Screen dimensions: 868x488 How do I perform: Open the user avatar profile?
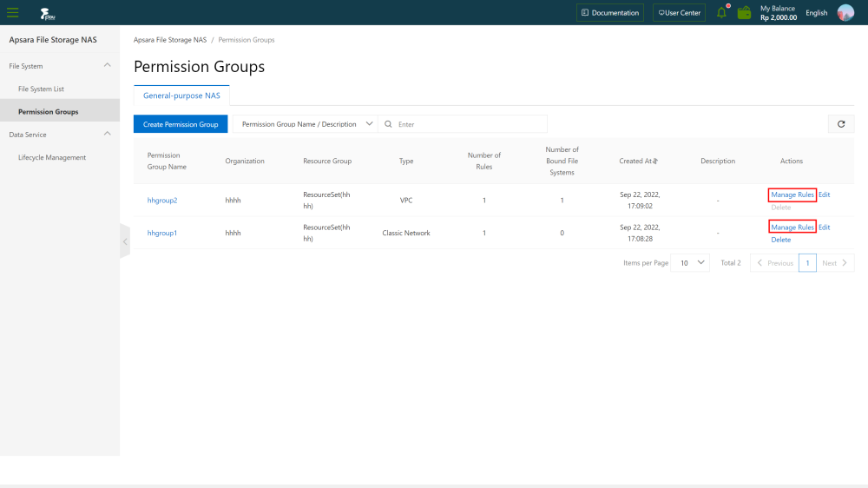845,12
